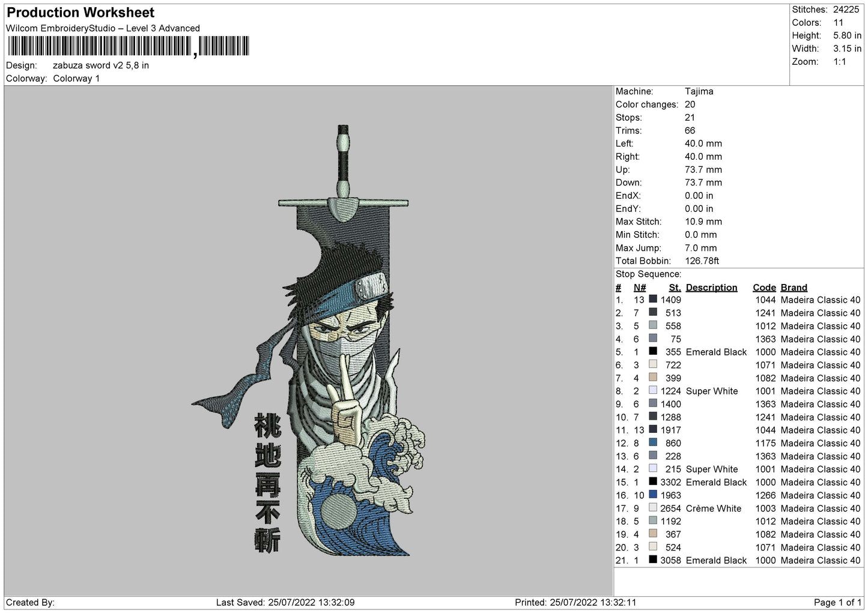Click the stitch count 3302 in row 15
The image size is (868, 613).
671,482
